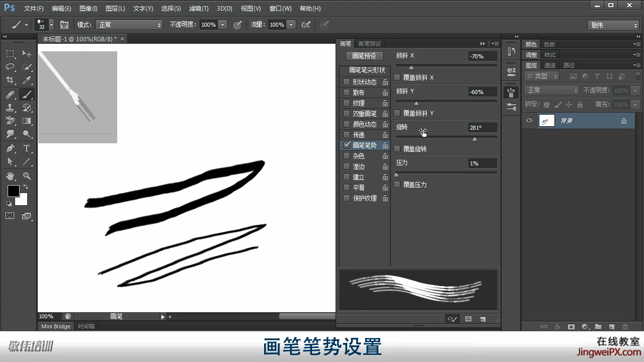The height and width of the screenshot is (362, 644).
Task: Tick the 覆盖倾斜 X checkbox
Action: click(x=397, y=77)
